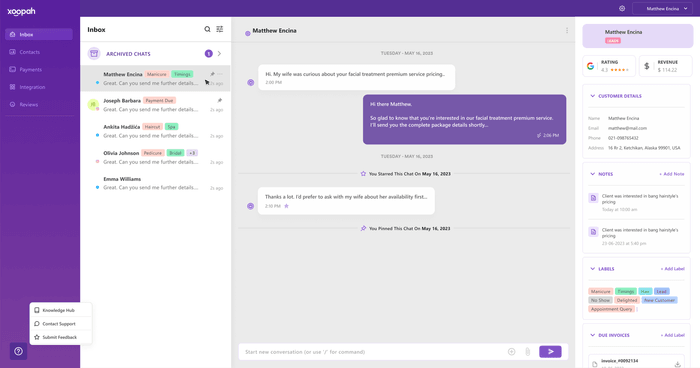Click the archived chats count badge
Image resolution: width=700 pixels, height=368 pixels.
[x=208, y=54]
